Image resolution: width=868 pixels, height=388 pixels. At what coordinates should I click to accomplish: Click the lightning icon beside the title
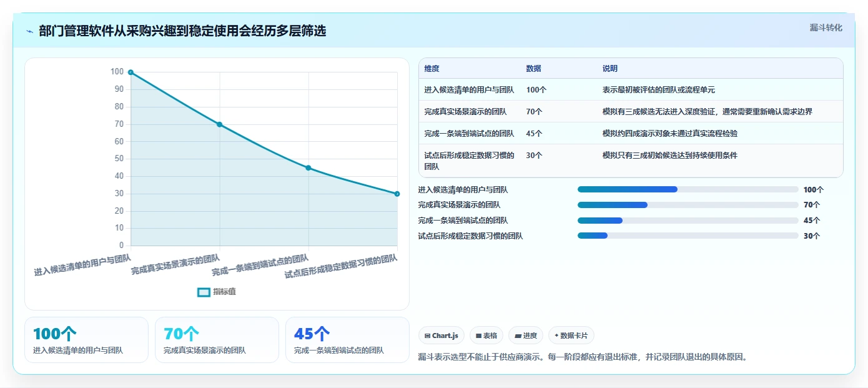[x=29, y=31]
